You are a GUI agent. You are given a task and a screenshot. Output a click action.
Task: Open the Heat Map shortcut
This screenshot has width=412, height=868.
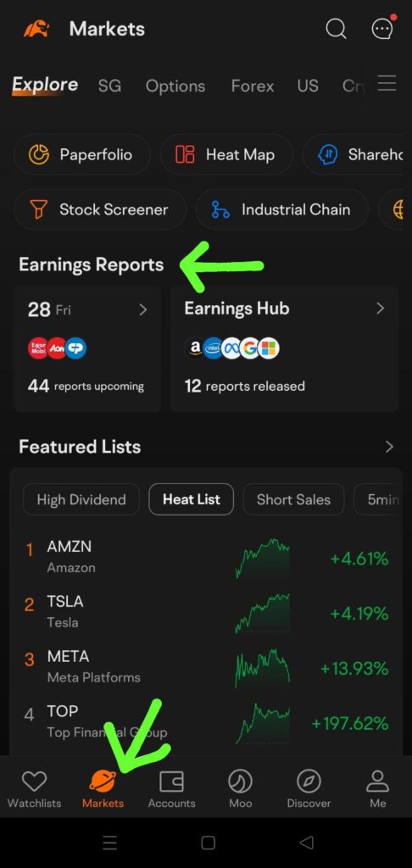pyautogui.click(x=226, y=154)
